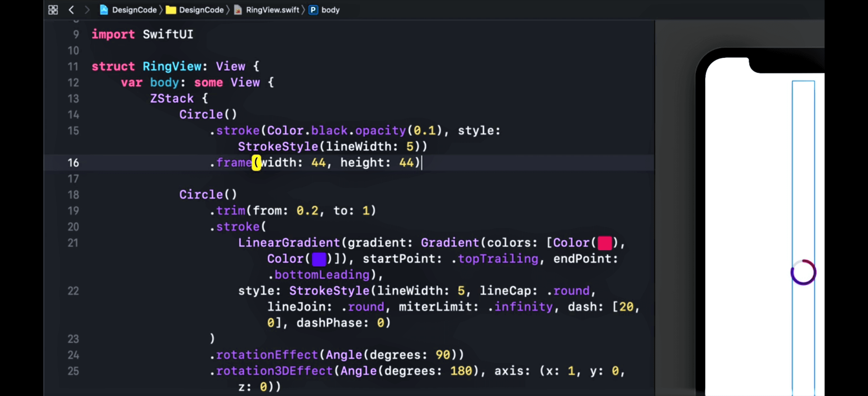
Task: Click the 'some' keyword on line 12
Action: click(x=209, y=83)
